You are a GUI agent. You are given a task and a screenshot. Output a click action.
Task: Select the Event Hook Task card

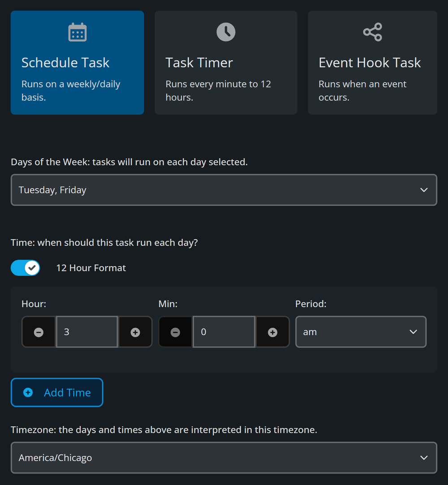point(372,63)
